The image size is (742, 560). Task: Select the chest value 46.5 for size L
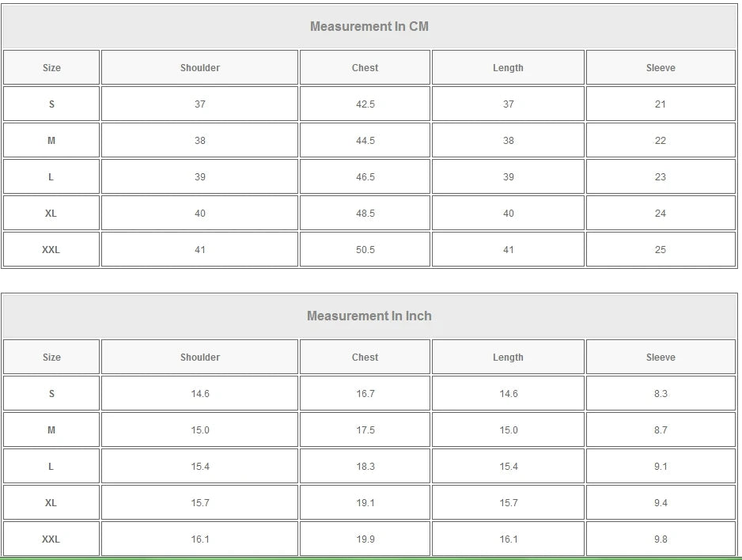click(365, 177)
